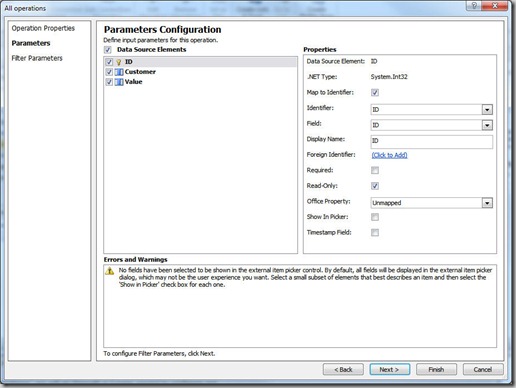
Task: Open the Identifier dropdown
Action: (487, 110)
